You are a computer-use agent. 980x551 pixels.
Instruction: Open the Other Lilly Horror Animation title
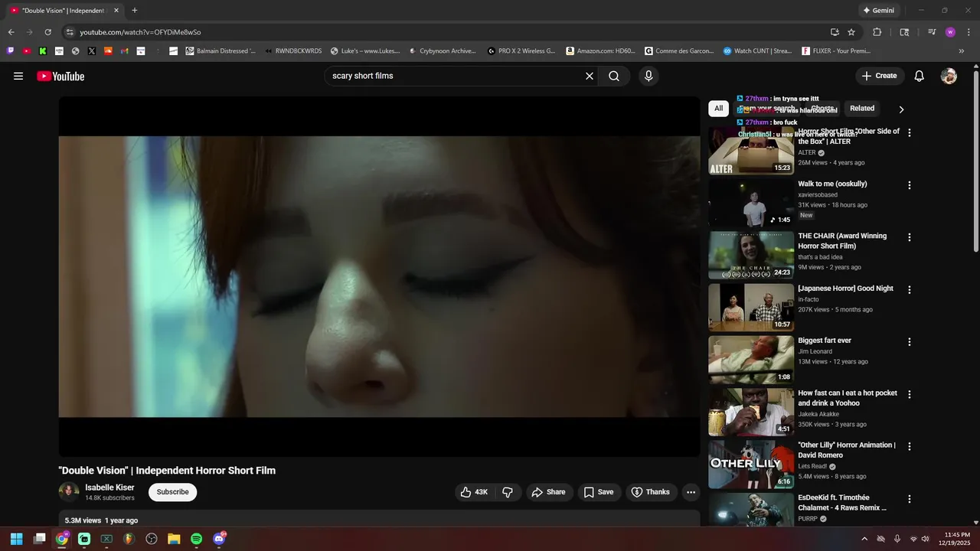point(847,450)
